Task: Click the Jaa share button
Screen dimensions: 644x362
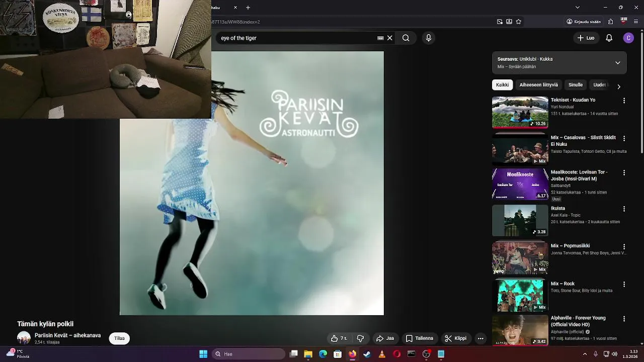Action: 385,338
